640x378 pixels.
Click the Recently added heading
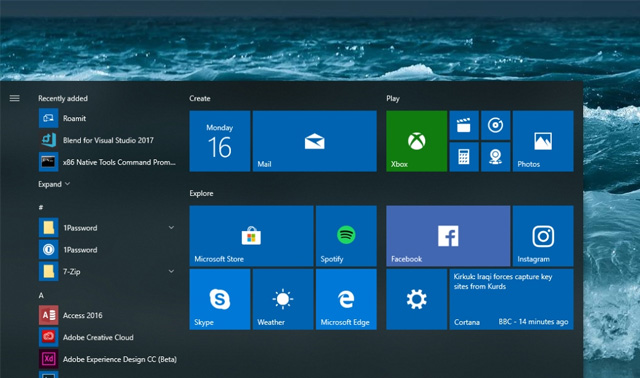tap(63, 98)
